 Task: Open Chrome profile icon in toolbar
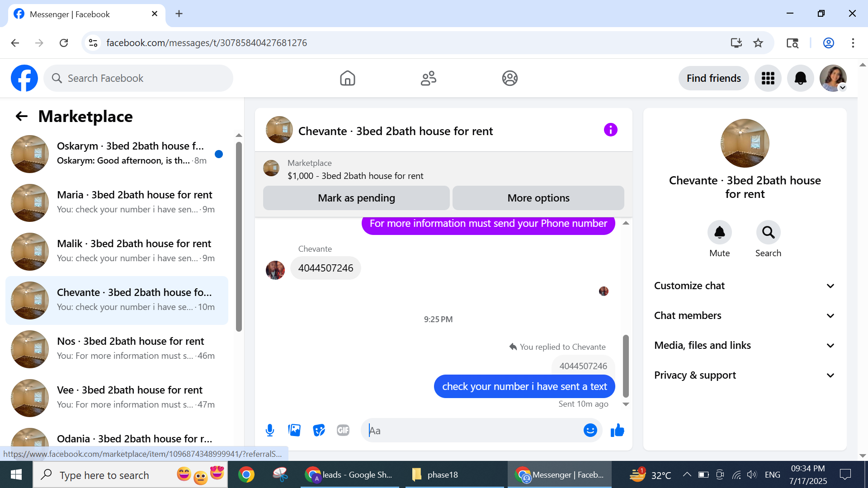click(x=829, y=43)
